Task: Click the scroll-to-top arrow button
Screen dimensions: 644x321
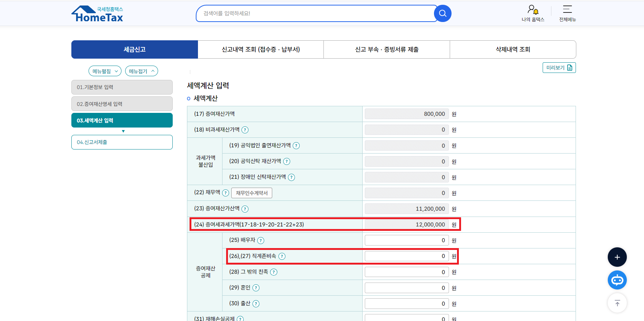Action: [x=617, y=303]
